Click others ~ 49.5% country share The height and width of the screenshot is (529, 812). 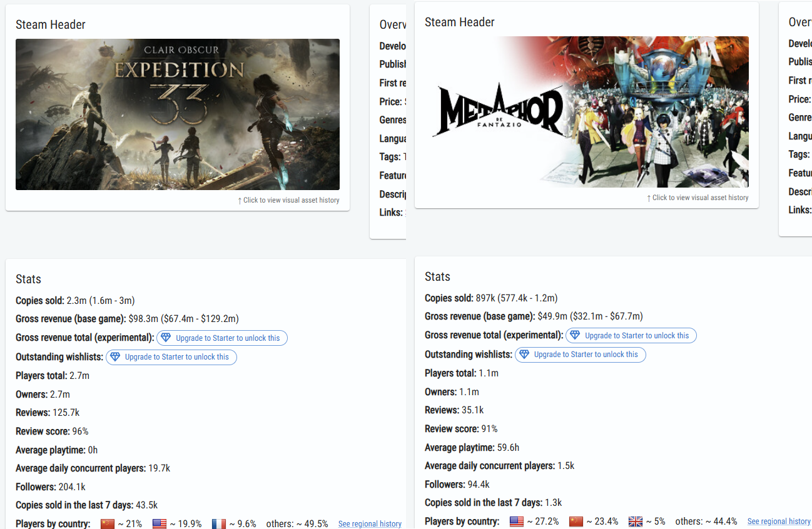tap(297, 524)
